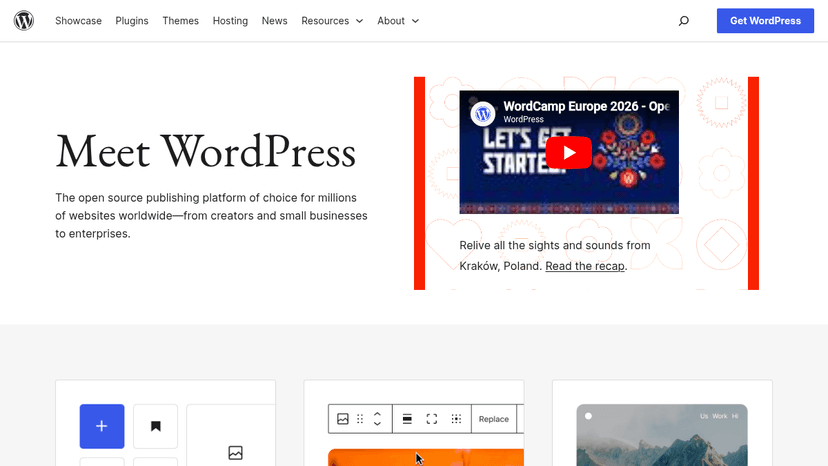Click the Get WordPress button
This screenshot has height=466, width=828.
[765, 21]
